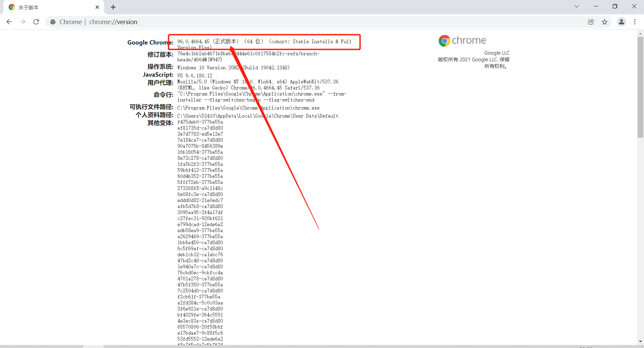
Task: Click the Chrome logo next to Google LLC
Action: [444, 40]
